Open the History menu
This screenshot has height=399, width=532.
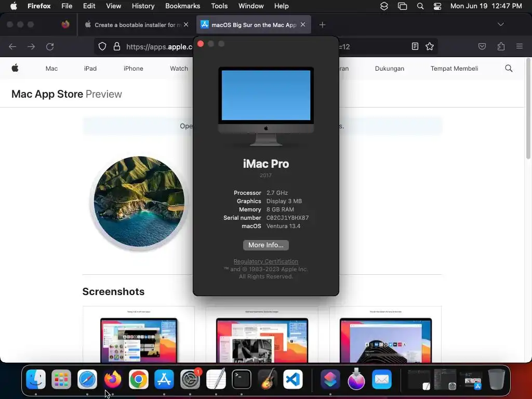pos(143,6)
